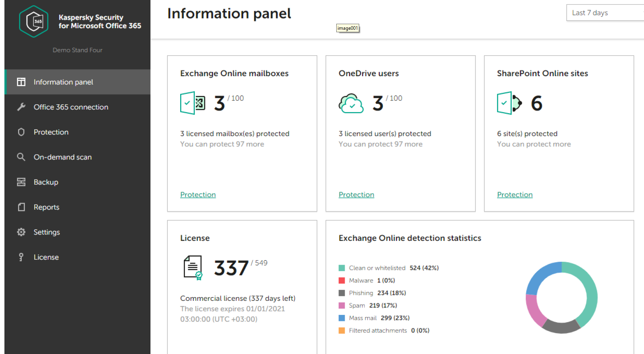
Task: Click the teal Clean or whitelisted swatch
Action: 342,268
